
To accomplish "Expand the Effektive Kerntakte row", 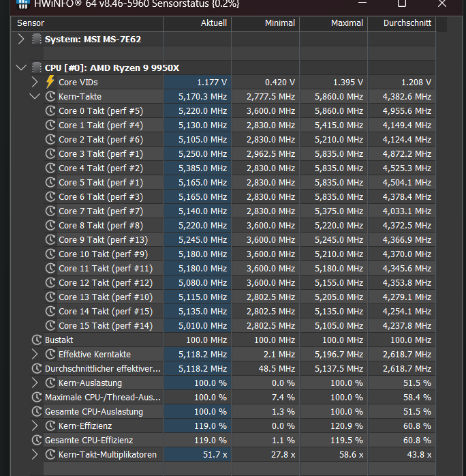I will coord(35,354).
